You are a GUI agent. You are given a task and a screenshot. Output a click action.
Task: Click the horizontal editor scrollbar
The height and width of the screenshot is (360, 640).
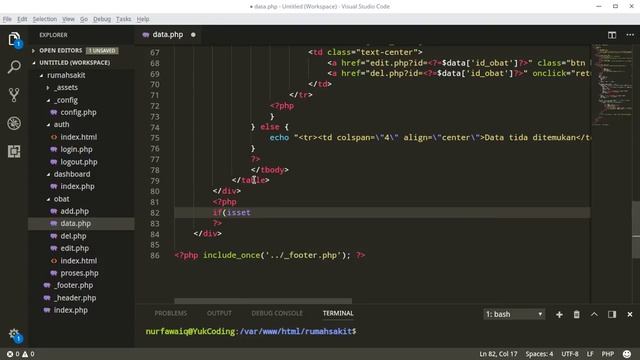(x=263, y=301)
